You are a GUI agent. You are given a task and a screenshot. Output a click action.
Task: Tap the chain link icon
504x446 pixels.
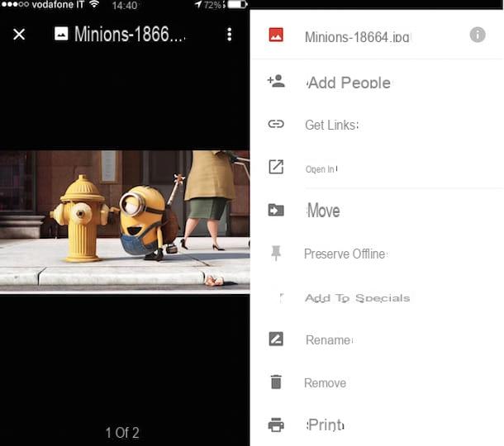276,124
